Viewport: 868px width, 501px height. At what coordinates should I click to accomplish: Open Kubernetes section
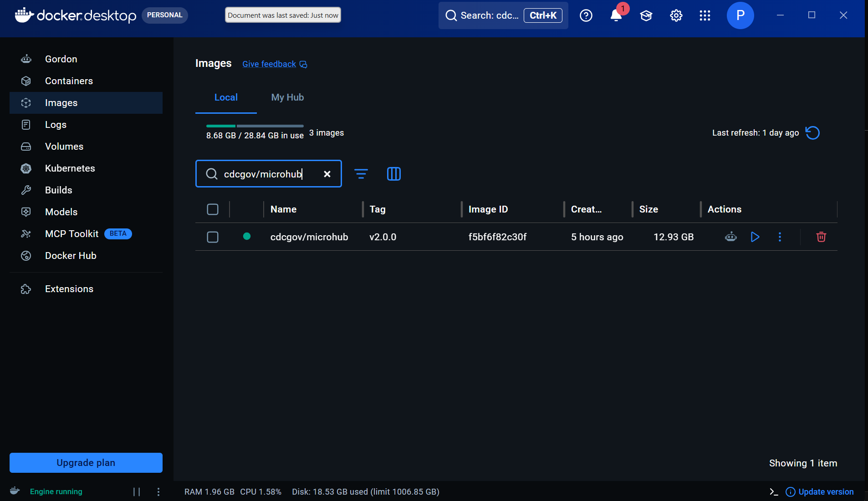tap(86, 168)
